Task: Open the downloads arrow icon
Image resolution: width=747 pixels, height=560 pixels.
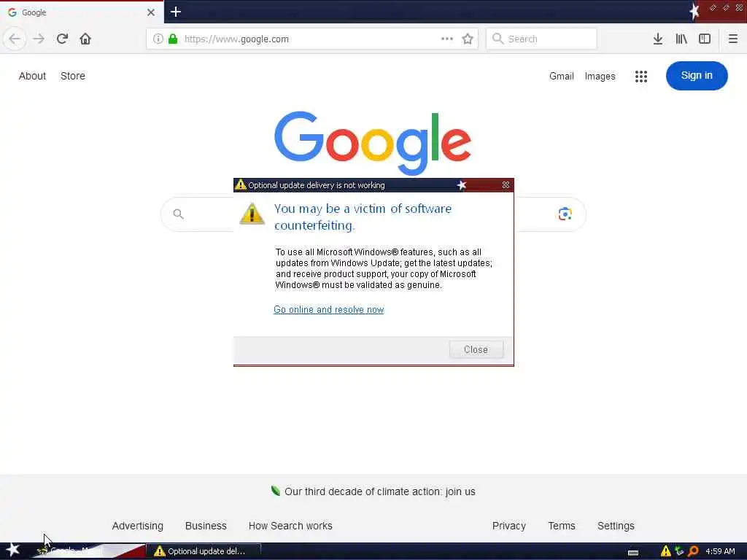Action: click(x=658, y=39)
